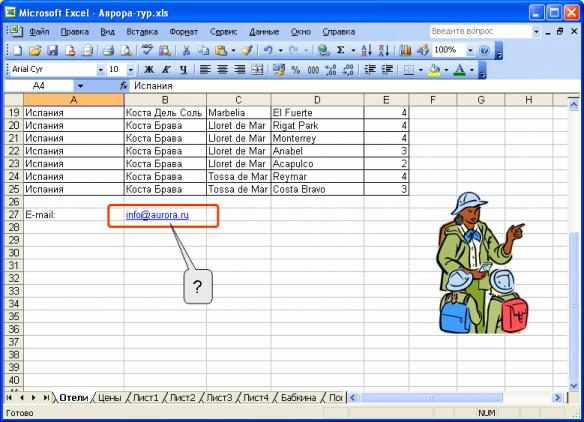This screenshot has width=584, height=422.
Task: Jump to the last sheet tab arrow
Action: point(46,398)
